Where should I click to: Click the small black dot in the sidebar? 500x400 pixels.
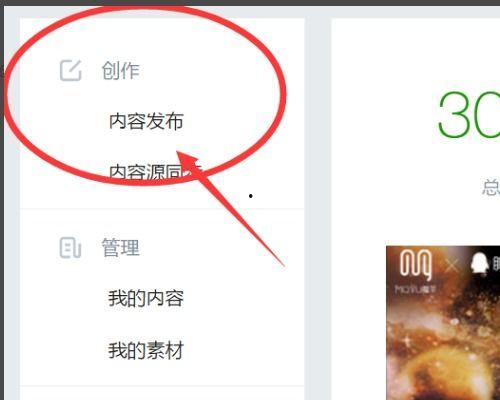(251, 196)
